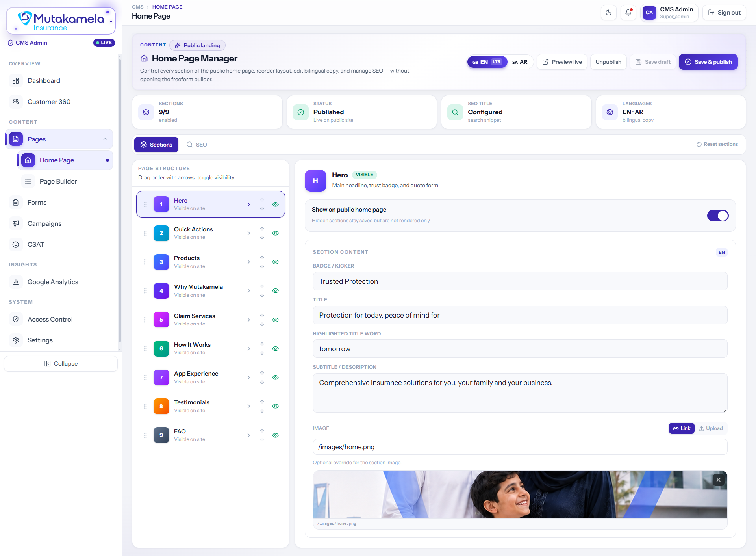Expand Products section chevron
The image size is (756, 556).
[248, 262]
